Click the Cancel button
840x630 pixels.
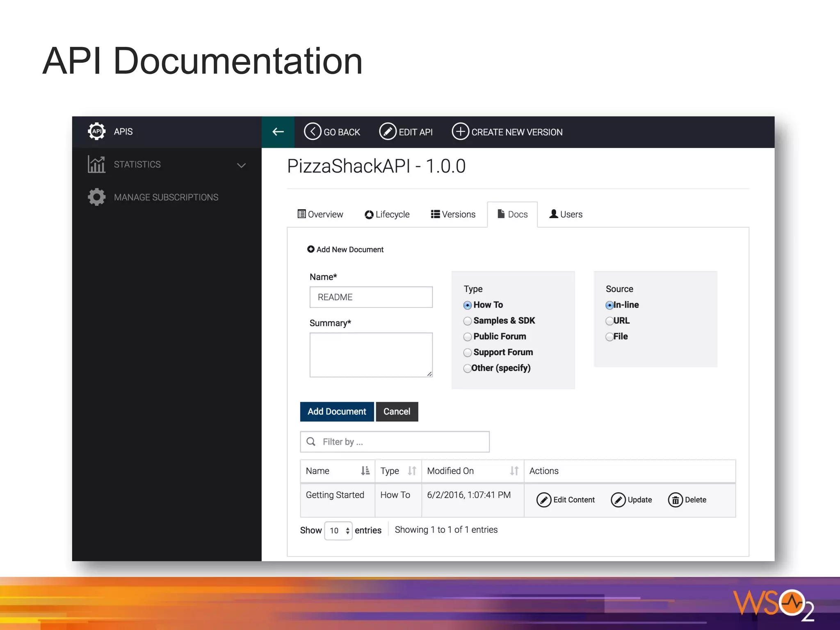[x=397, y=411]
